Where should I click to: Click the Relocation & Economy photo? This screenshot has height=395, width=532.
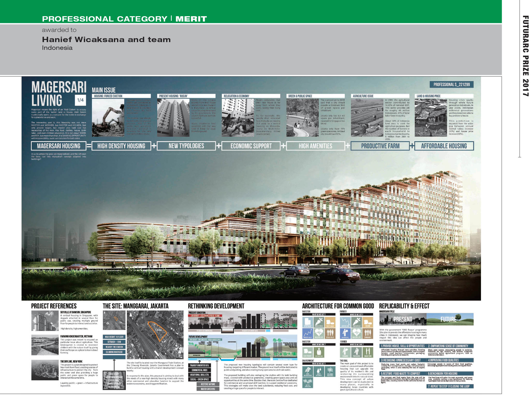point(238,118)
